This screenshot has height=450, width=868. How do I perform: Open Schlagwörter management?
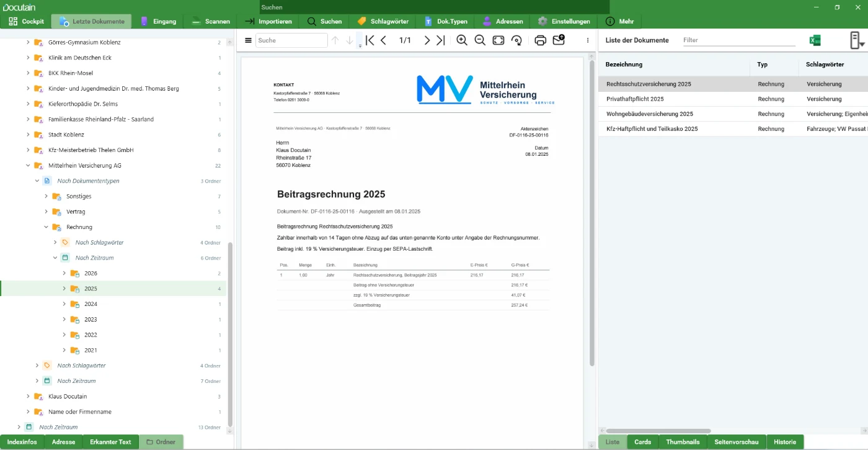pos(383,21)
